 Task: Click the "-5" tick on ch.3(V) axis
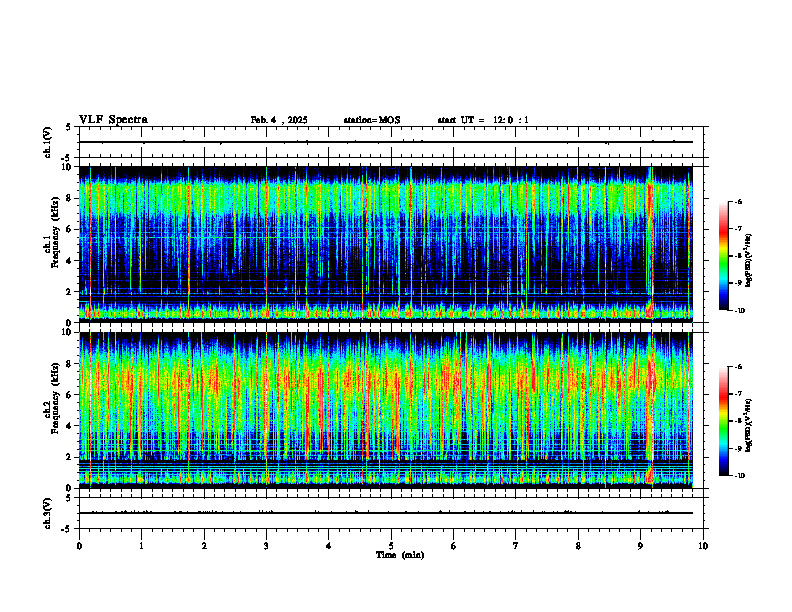tap(67, 529)
